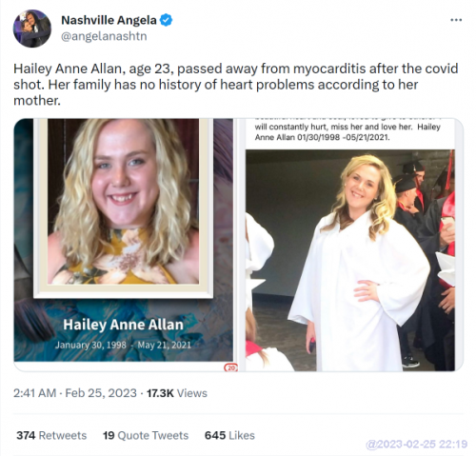Screen dimensions: 476x456
Task: Open the tweet's three-dot more options menu
Action: point(456,20)
